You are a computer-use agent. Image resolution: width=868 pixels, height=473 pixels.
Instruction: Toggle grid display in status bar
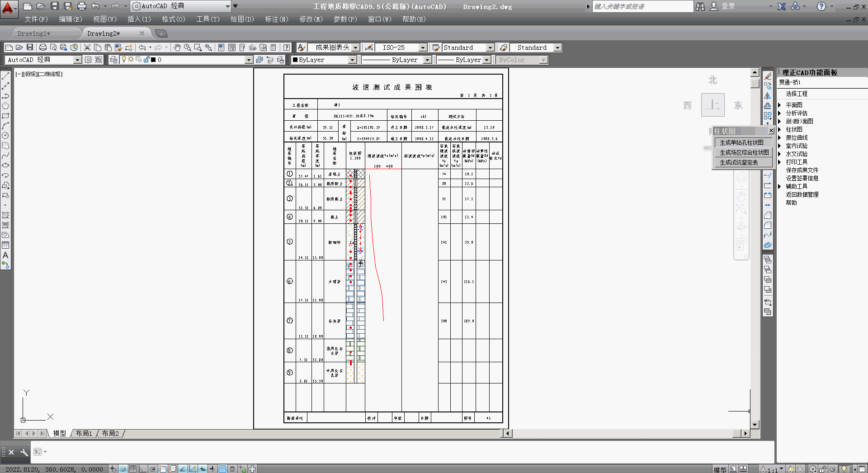133,469
